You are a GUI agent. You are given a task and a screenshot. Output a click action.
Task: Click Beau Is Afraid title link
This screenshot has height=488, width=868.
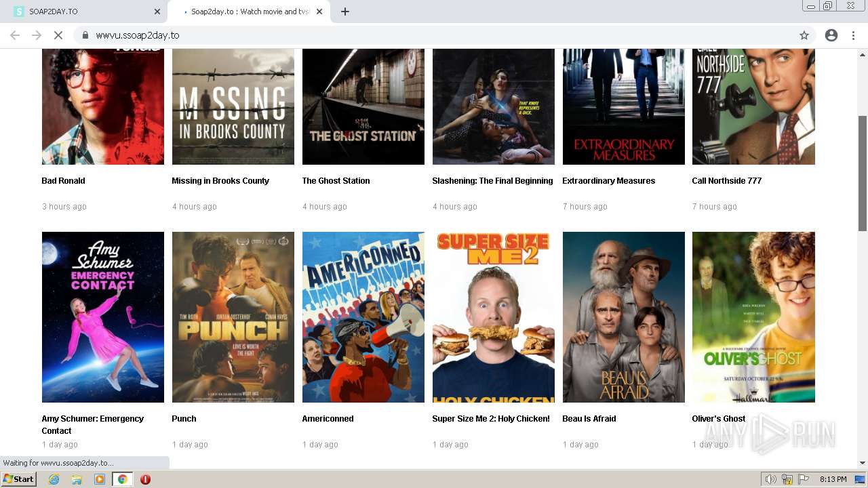click(589, 419)
